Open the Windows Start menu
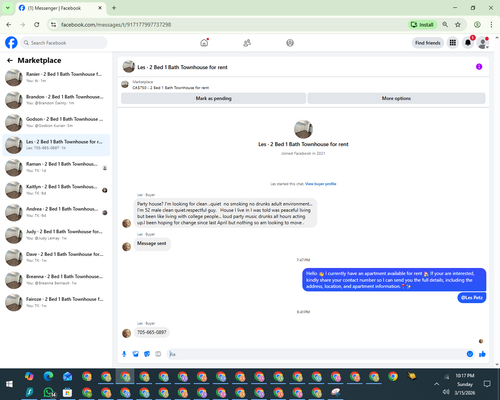The width and height of the screenshot is (500, 400). 9,384
